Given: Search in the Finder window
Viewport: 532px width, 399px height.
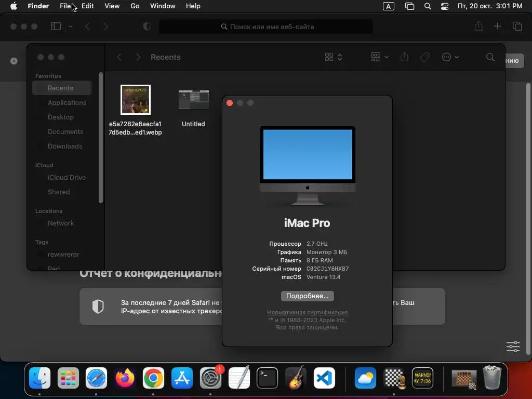Looking at the screenshot, I should pyautogui.click(x=490, y=57).
